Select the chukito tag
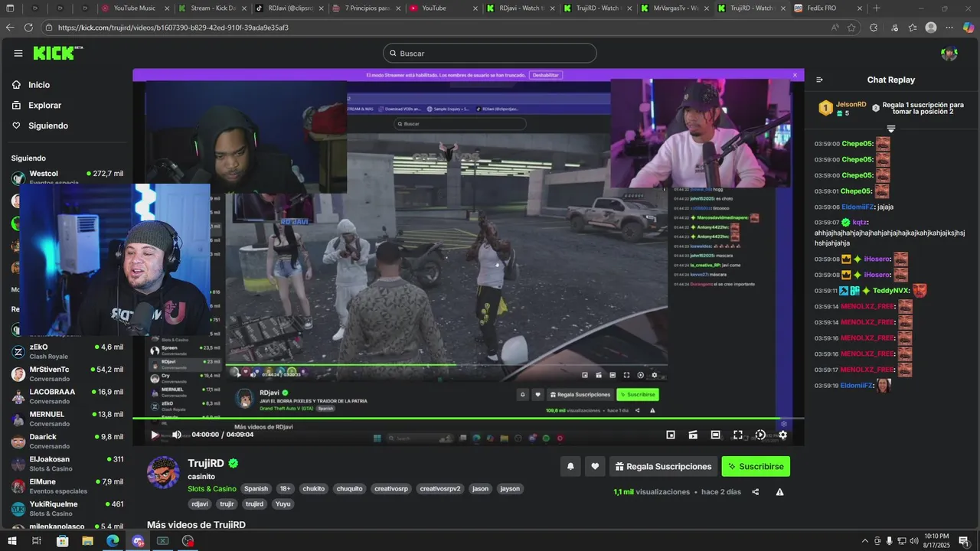 tap(314, 489)
